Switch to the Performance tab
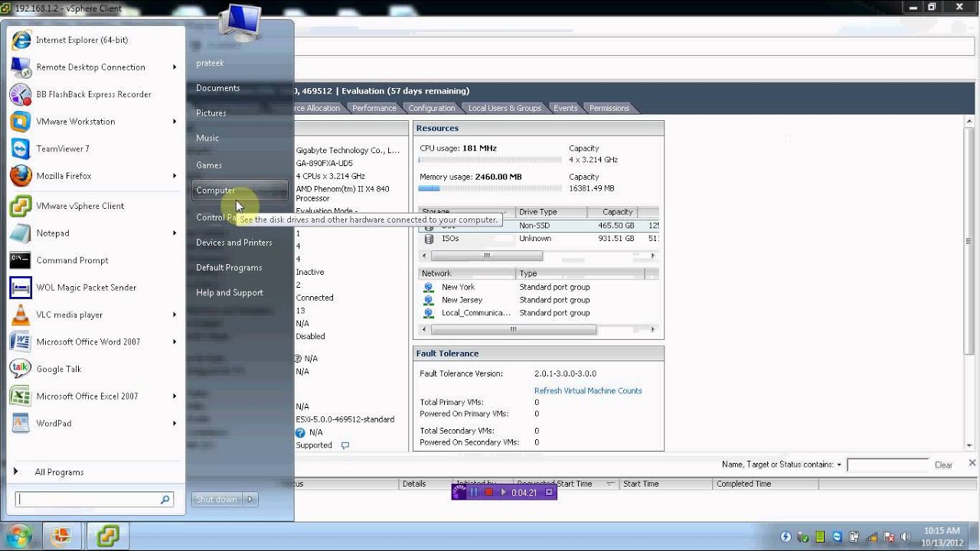This screenshot has height=551, width=980. coord(374,108)
